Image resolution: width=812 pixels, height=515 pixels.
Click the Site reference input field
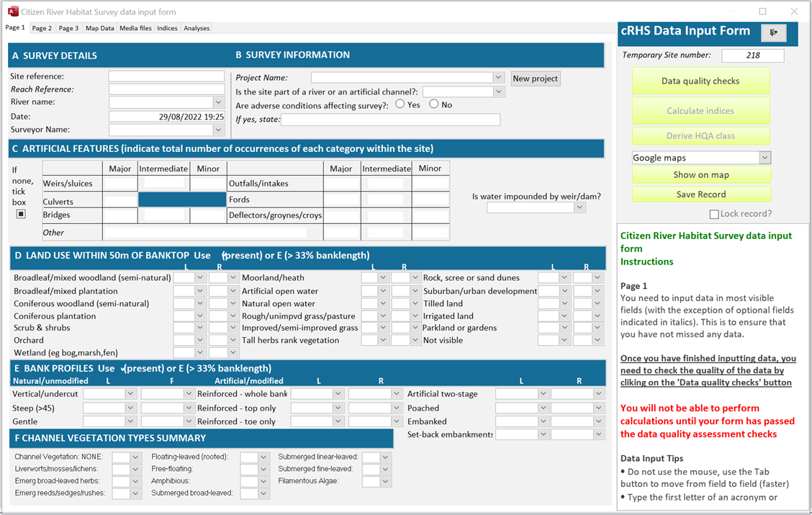[167, 76]
